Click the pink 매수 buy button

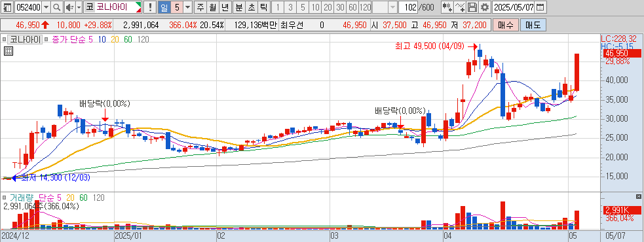pyautogui.click(x=505, y=25)
